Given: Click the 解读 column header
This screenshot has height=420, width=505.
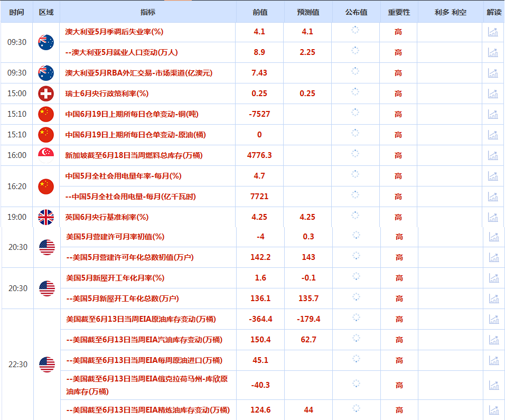Looking at the screenshot, I should click(494, 12).
